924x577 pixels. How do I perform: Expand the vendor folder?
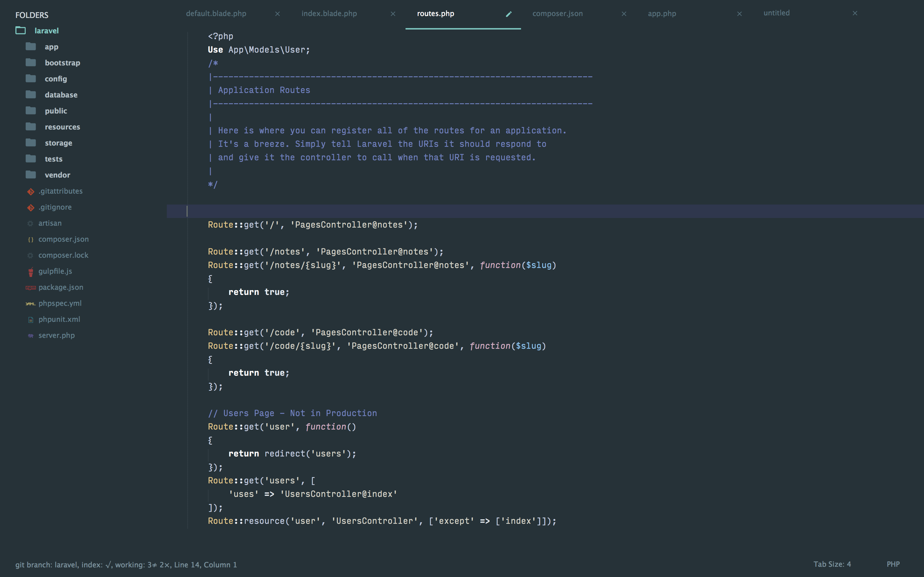[x=57, y=175]
